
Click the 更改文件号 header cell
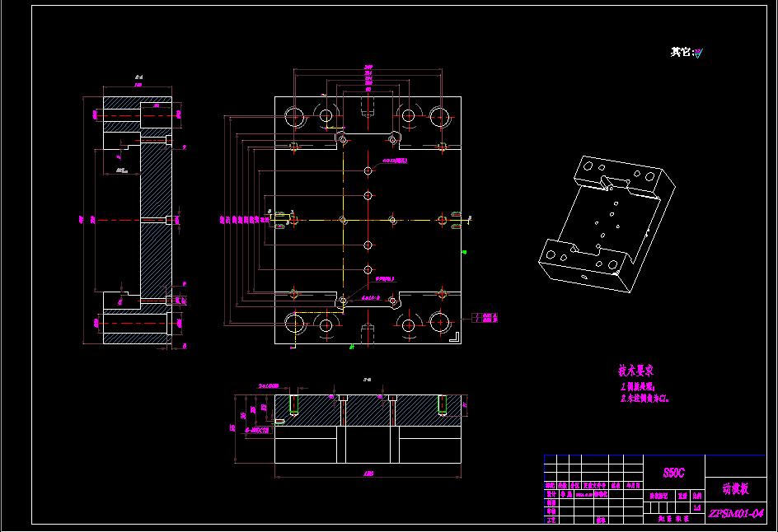[594, 485]
